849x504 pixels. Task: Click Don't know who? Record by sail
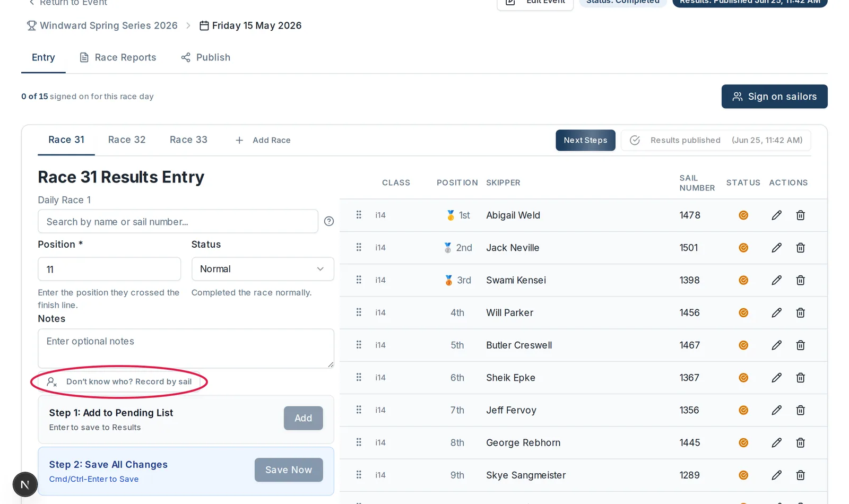[119, 381]
